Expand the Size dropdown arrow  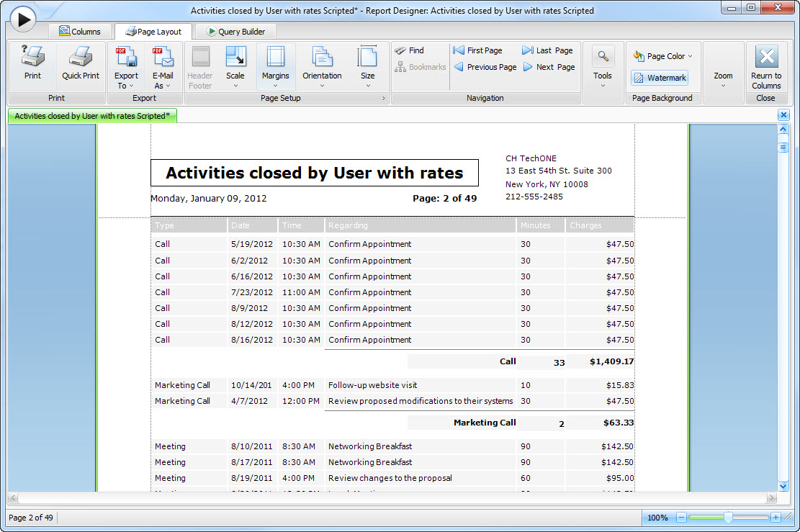[368, 86]
